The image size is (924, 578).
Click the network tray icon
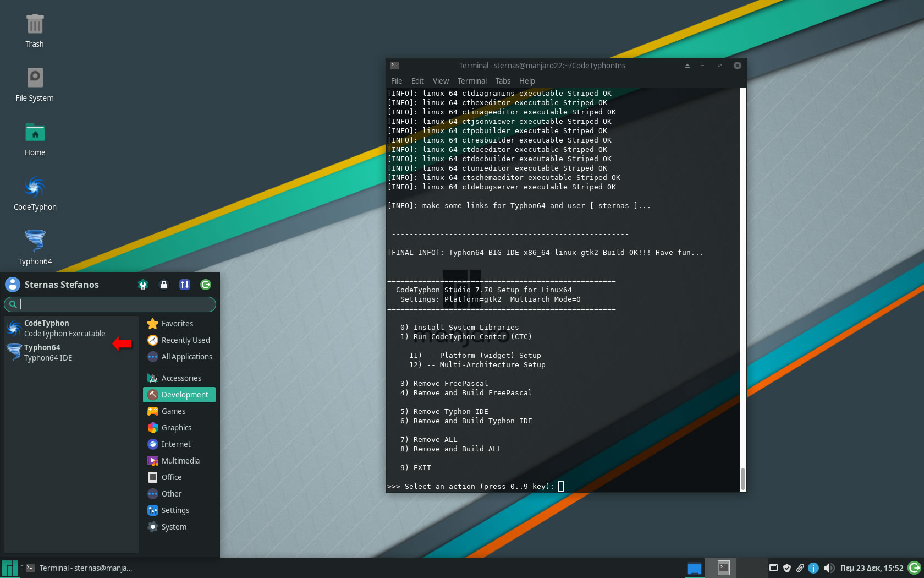pyautogui.click(x=773, y=568)
